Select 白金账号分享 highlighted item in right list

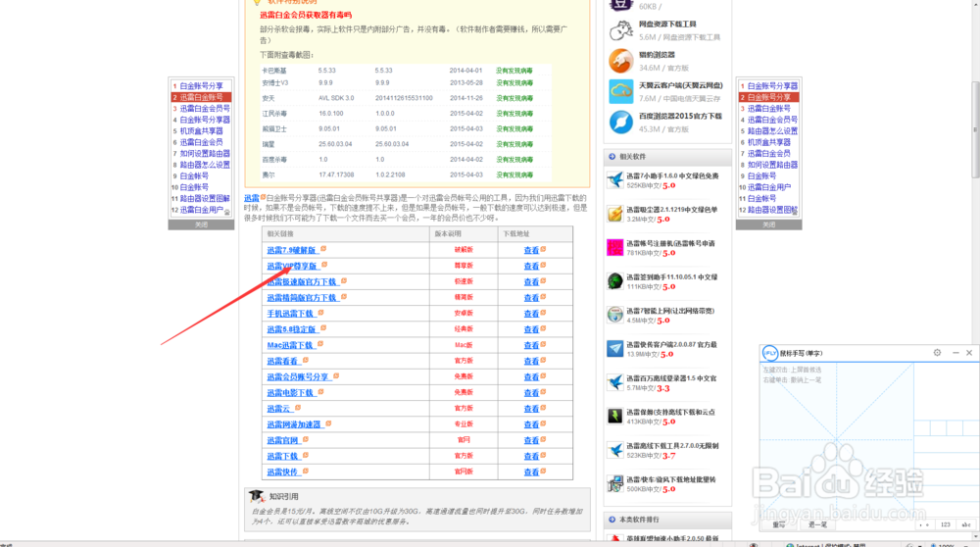pos(768,97)
